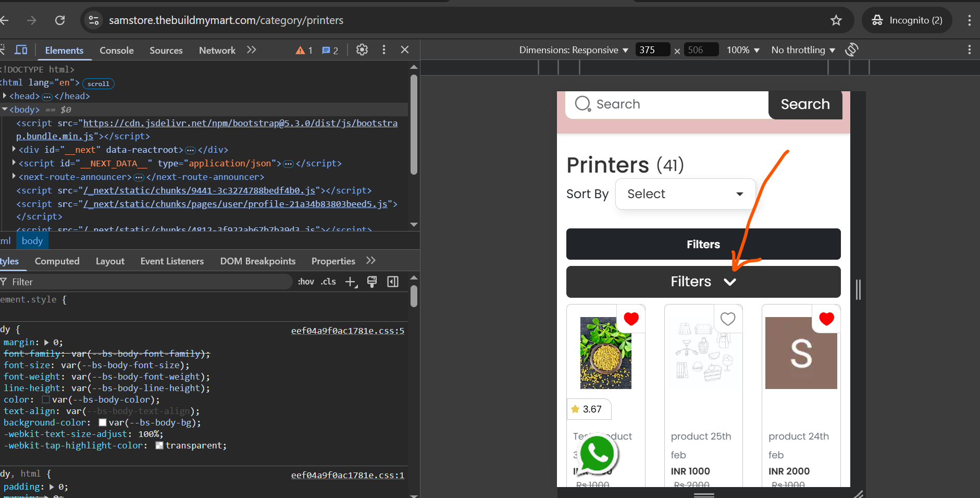Image resolution: width=980 pixels, height=498 pixels.
Task: Close the DevTools panel
Action: (x=405, y=50)
